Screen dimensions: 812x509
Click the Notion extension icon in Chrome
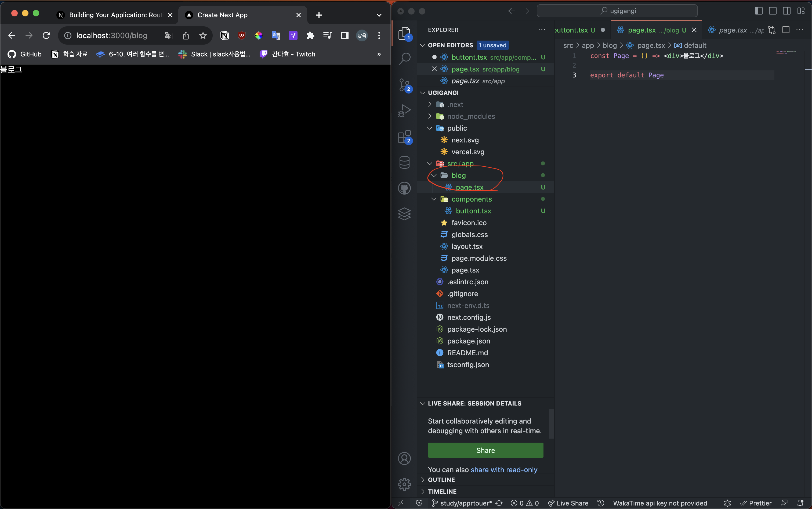pos(224,35)
